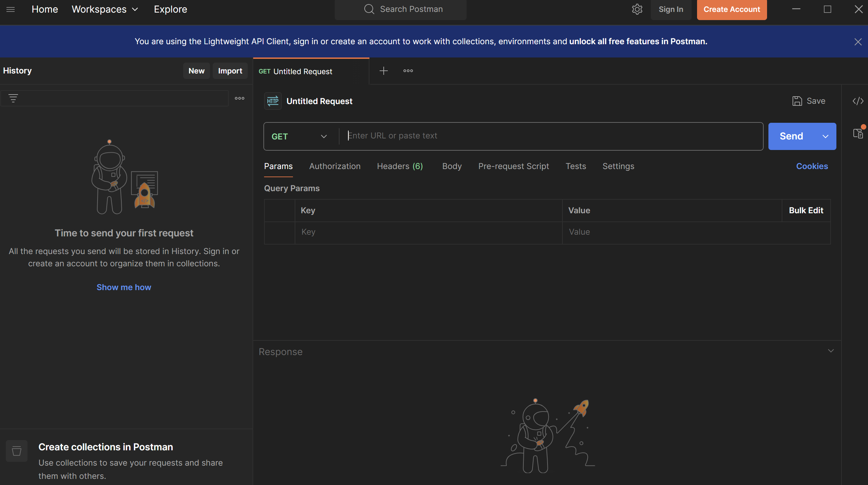Screen dimensions: 868x485
Task: Open the Pre-request Script tab
Action: 514,166
